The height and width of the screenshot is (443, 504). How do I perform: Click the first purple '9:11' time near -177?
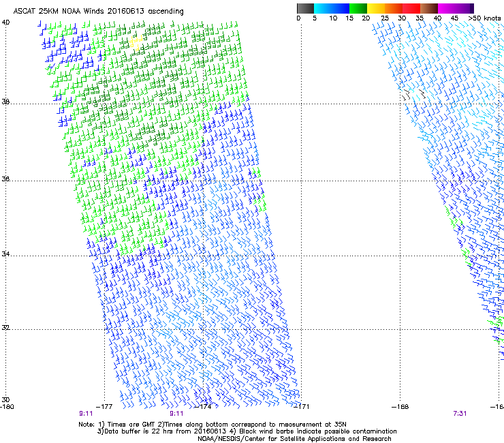tap(86, 414)
